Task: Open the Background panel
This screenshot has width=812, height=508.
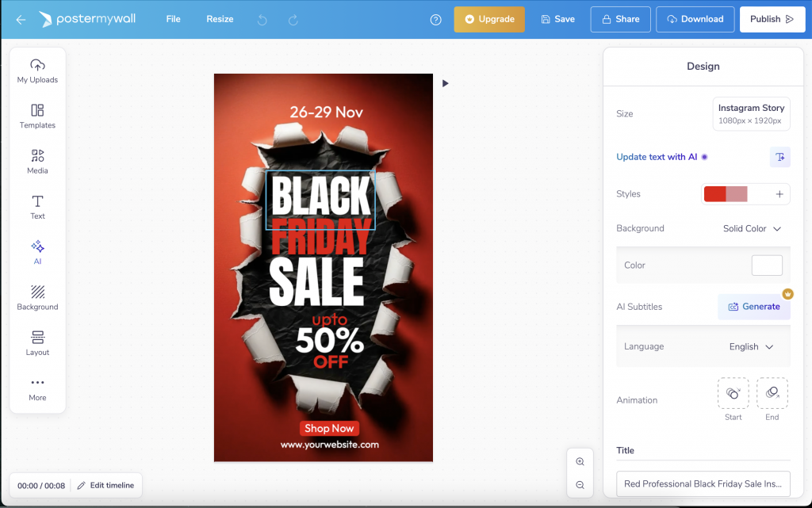Action: (x=36, y=297)
